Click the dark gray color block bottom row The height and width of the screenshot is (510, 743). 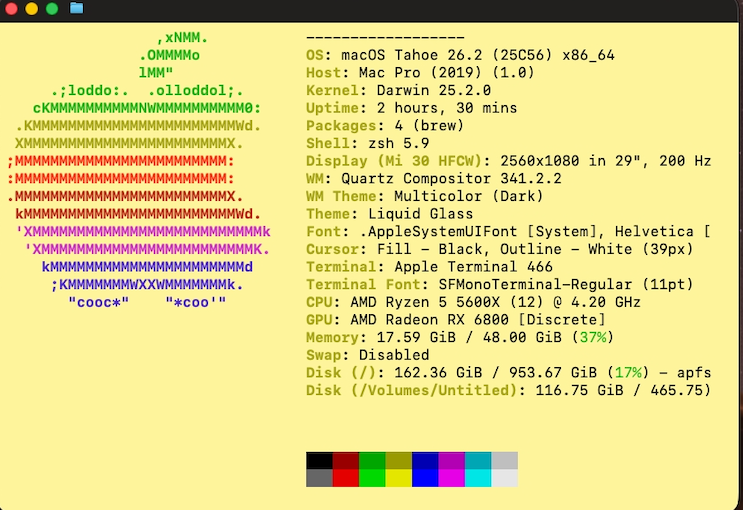[x=319, y=478]
